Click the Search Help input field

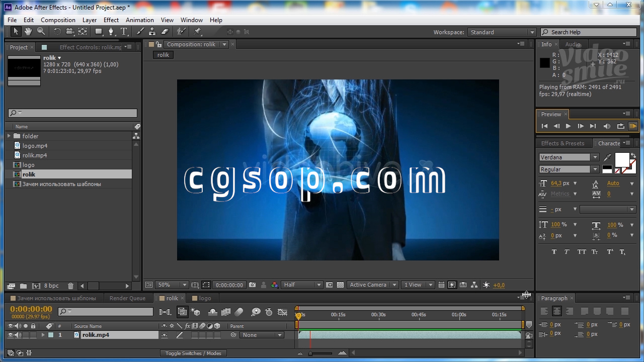click(x=589, y=32)
